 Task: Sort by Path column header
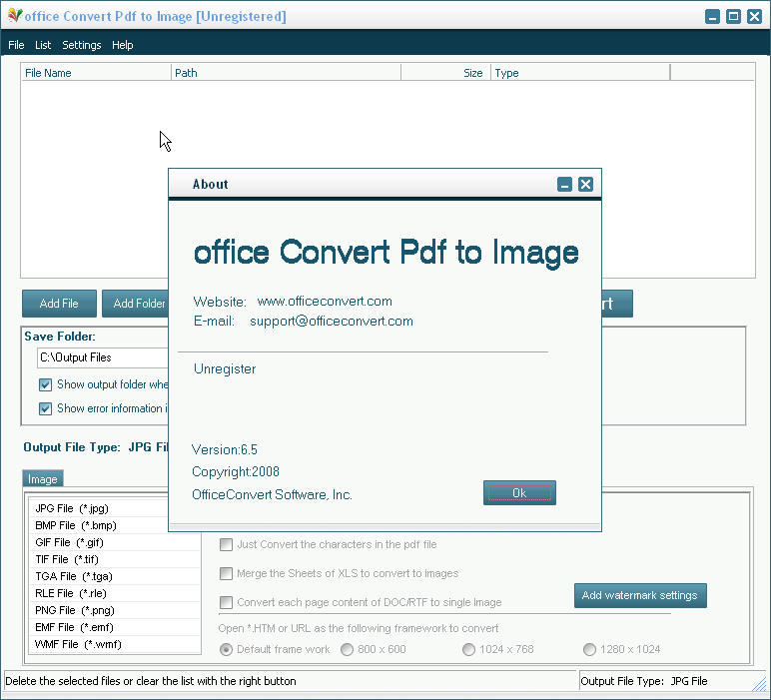tap(286, 73)
